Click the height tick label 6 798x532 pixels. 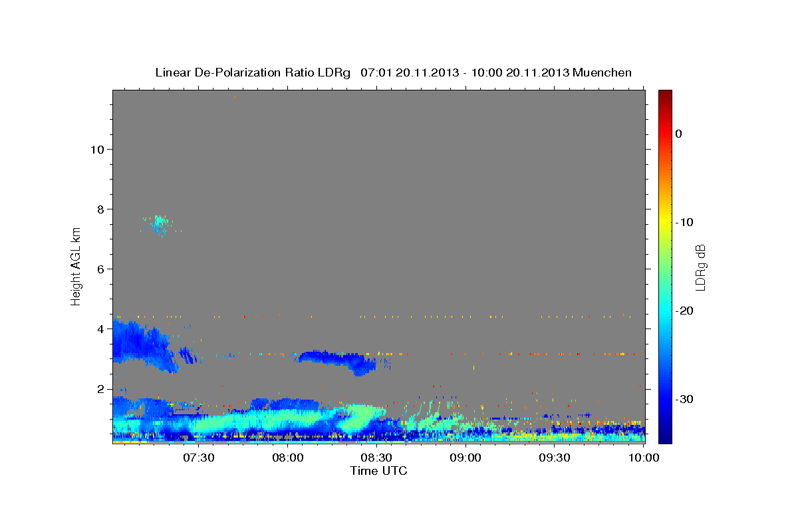coord(100,269)
